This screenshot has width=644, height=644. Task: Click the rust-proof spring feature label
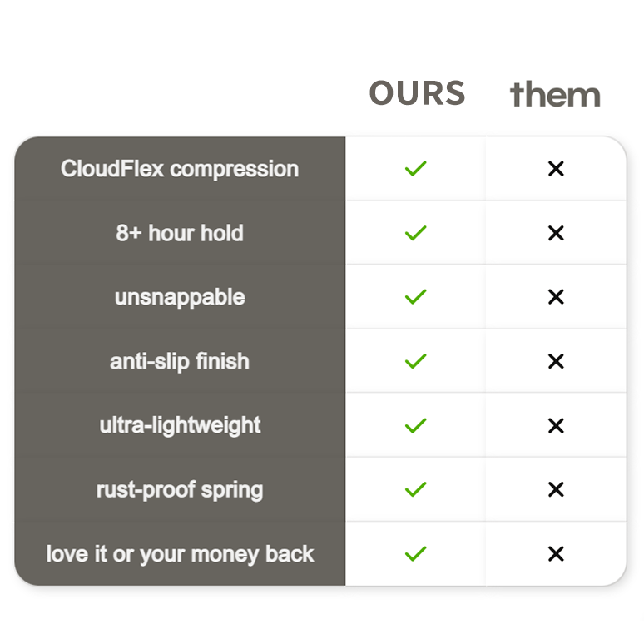180,489
